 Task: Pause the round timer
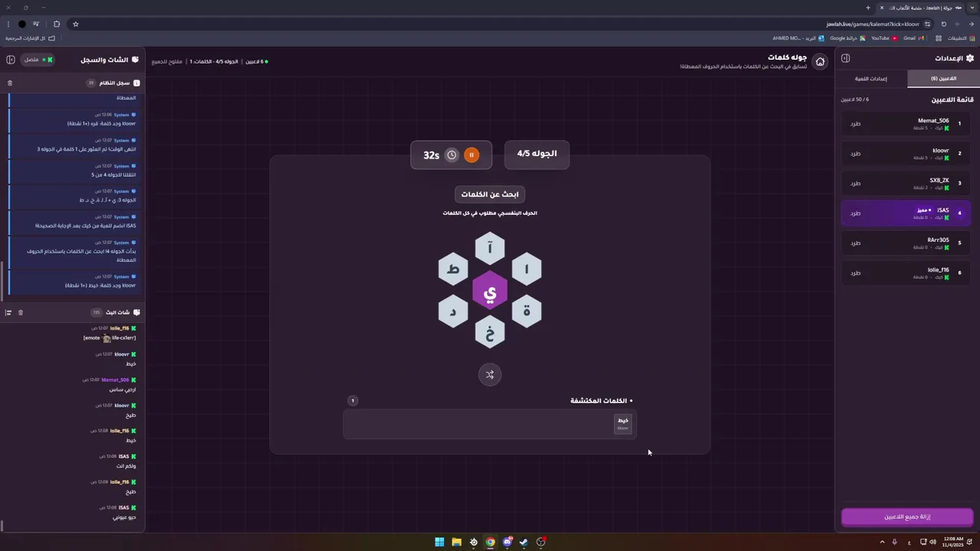tap(472, 155)
